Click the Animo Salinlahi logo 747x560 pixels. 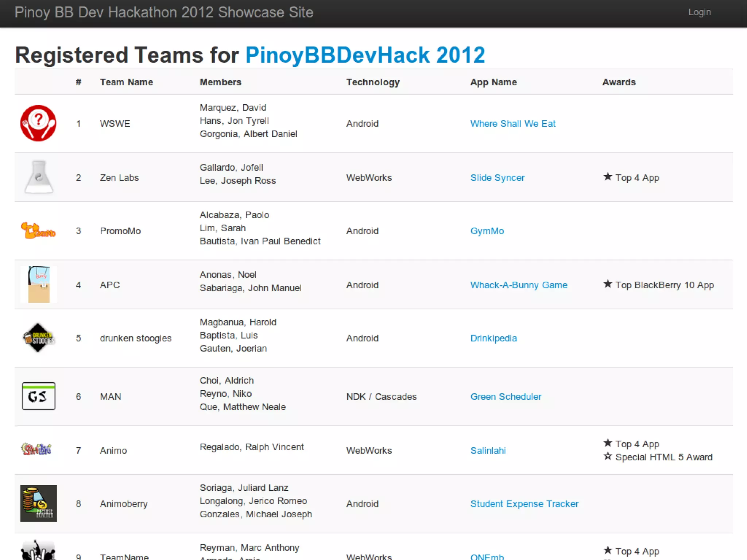pos(36,449)
